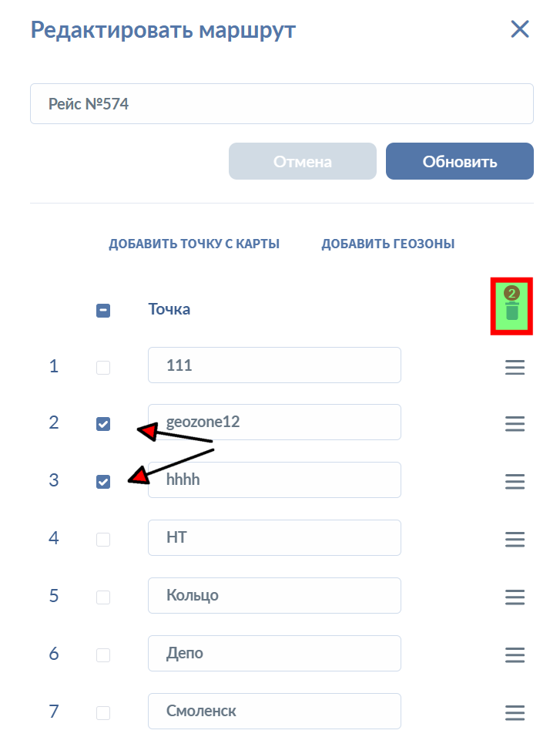Click the drag handle for HT row
Image resolution: width=560 pixels, height=737 pixels.
515,539
